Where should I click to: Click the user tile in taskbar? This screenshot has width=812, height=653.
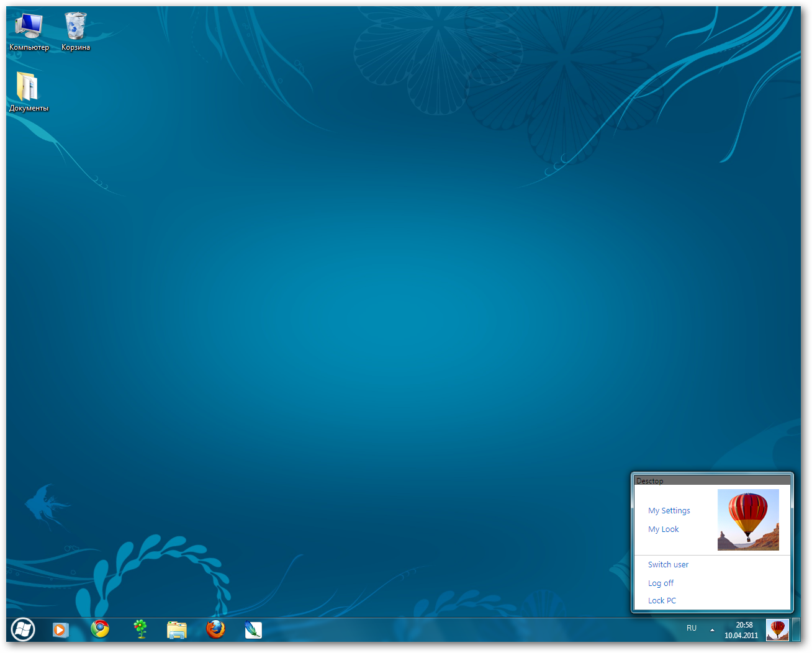point(777,629)
